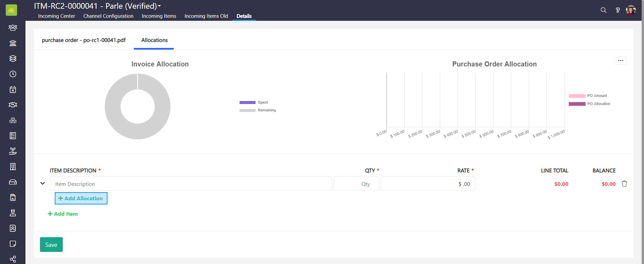The image size is (644, 264).
Task: Click the search magnifier icon
Action: tap(603, 10)
